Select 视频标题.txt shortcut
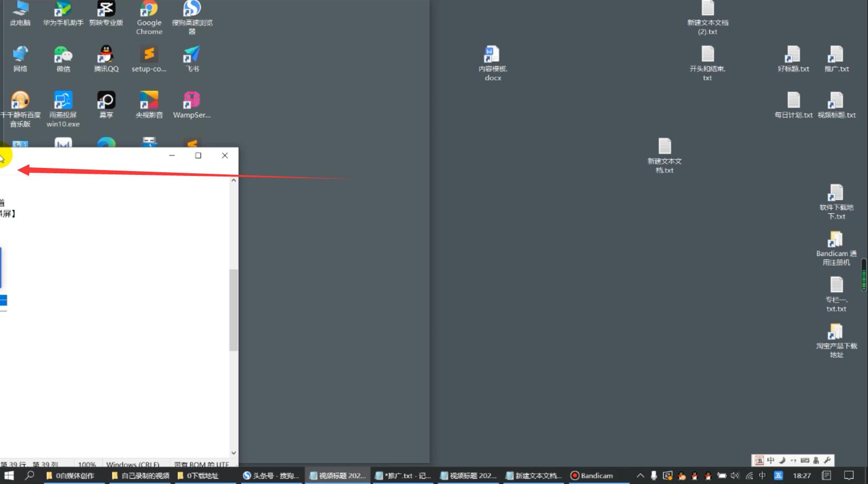 (836, 105)
